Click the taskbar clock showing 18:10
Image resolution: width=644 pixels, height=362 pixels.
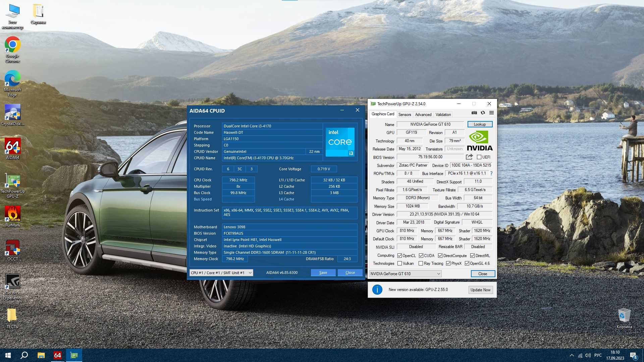(615, 355)
